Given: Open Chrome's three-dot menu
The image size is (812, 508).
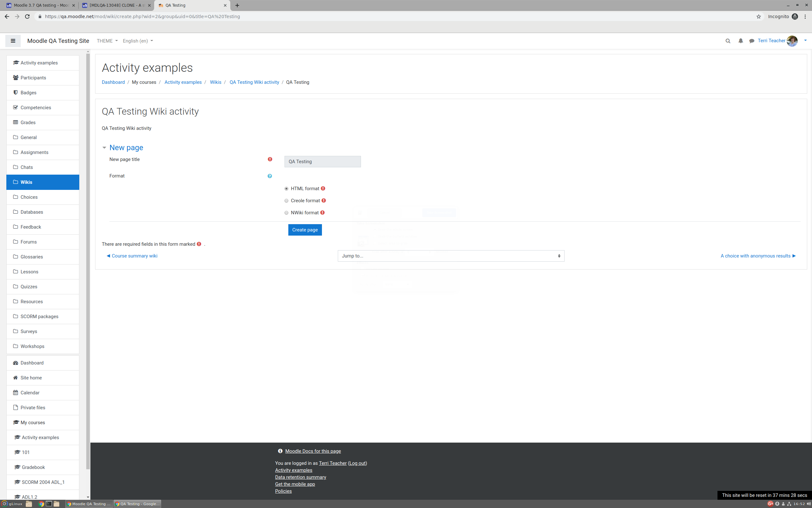Looking at the screenshot, I should pyautogui.click(x=805, y=17).
